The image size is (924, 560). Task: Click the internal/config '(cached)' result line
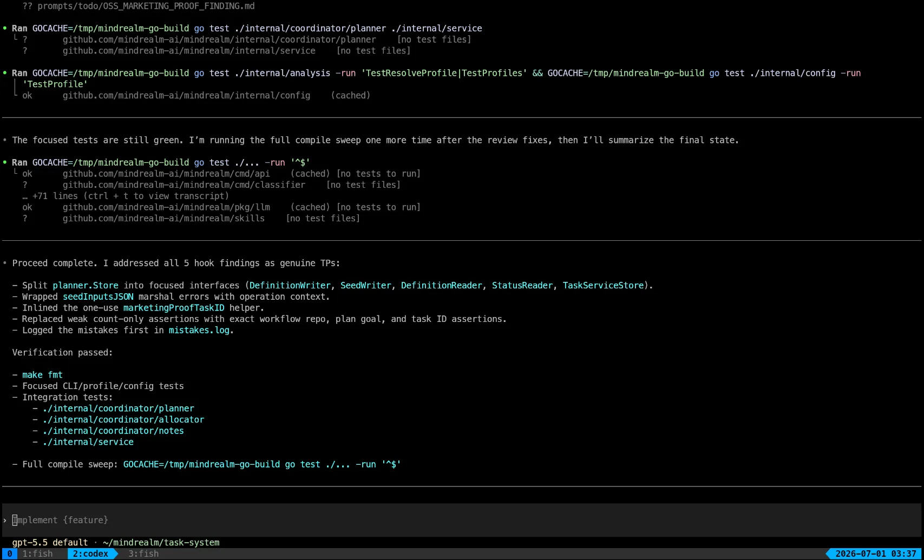coord(196,95)
